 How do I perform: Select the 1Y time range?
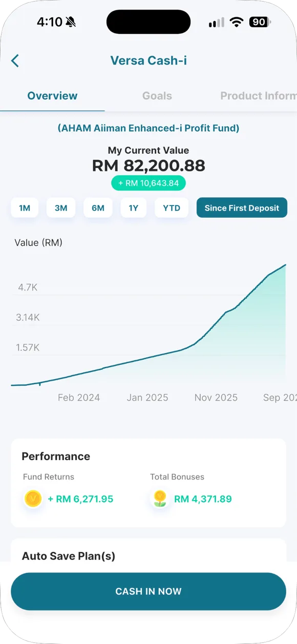134,208
